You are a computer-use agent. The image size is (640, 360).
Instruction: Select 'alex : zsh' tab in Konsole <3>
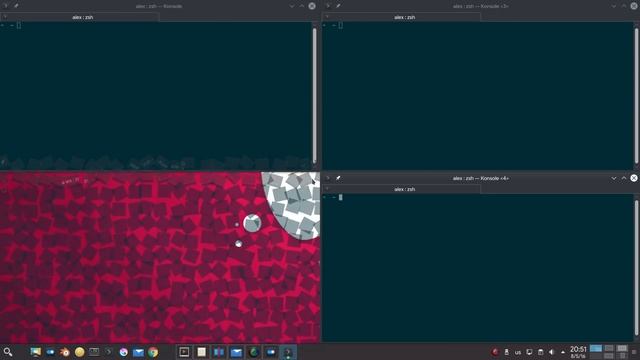click(x=404, y=17)
